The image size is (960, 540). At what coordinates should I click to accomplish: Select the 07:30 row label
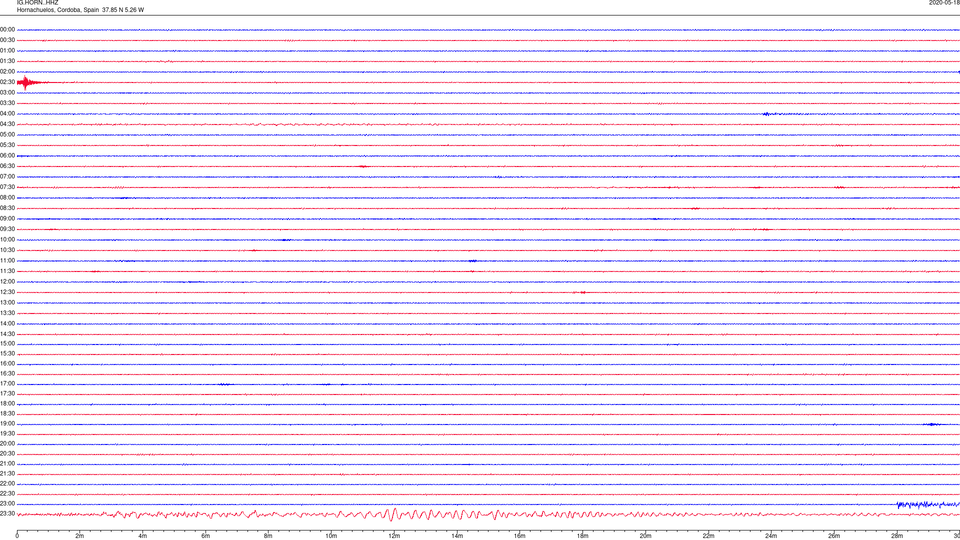(x=7, y=187)
